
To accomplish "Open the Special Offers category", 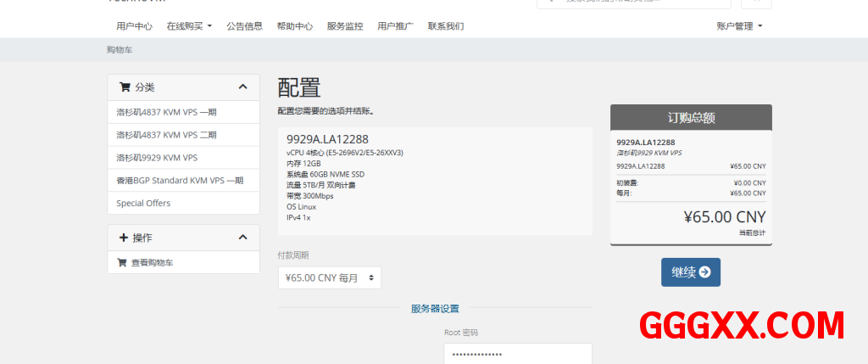I will tap(143, 204).
